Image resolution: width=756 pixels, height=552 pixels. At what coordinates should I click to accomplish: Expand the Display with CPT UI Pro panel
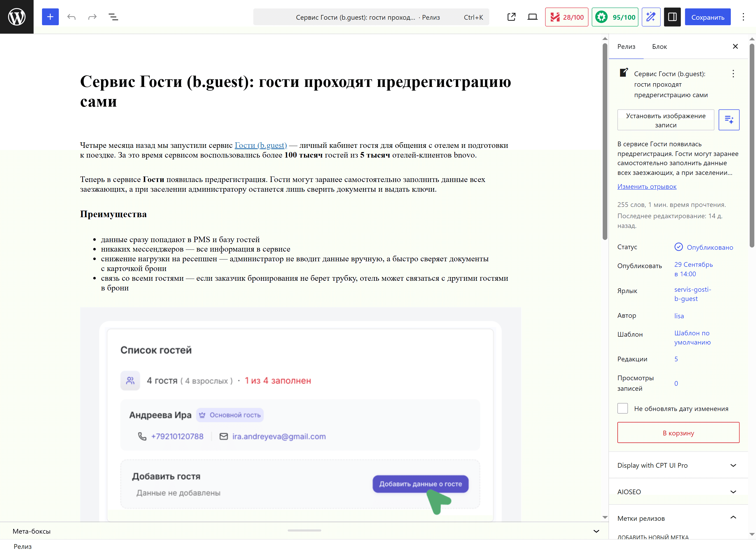(678, 465)
